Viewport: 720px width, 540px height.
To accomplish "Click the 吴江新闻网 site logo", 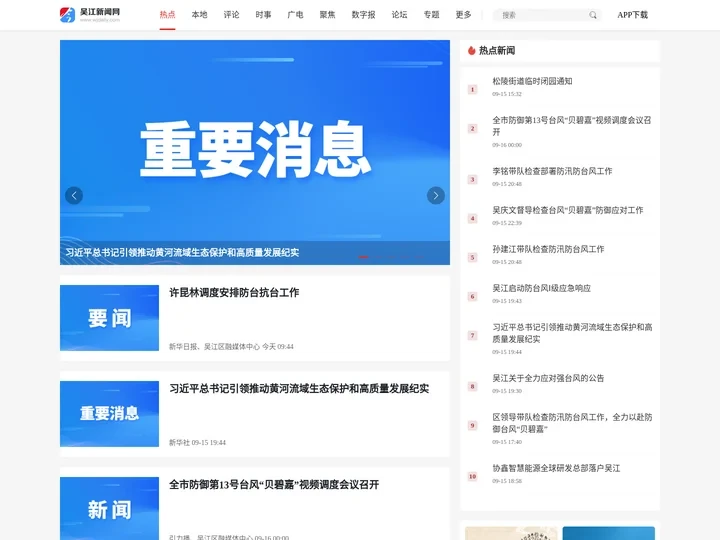I will 90,15.
